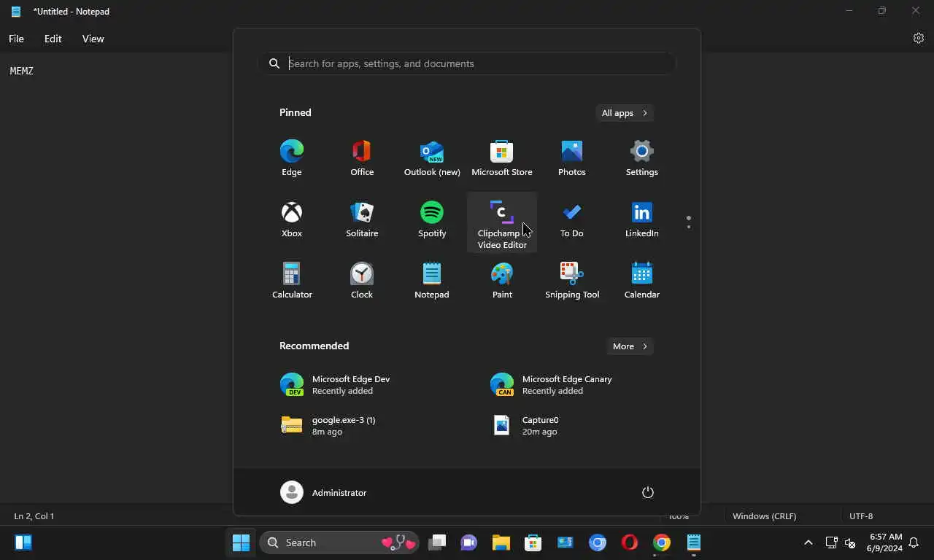Open the View menu in Notepad
Image resolution: width=934 pixels, height=560 pixels.
(x=93, y=39)
